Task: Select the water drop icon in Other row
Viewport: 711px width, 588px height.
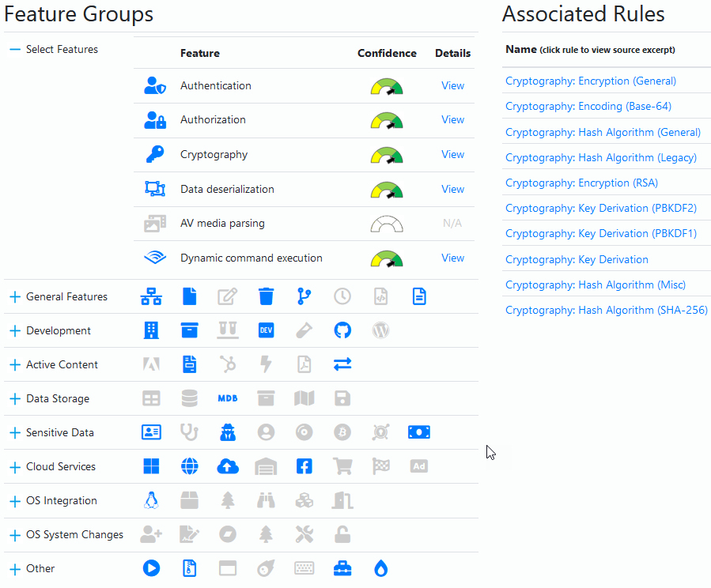Action: 380,568
